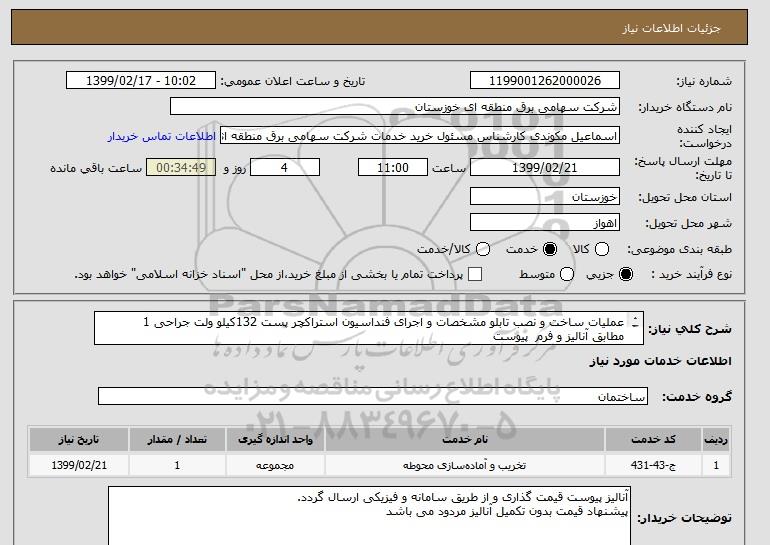Click the request creator field اسماعیل مکوندی
The image size is (770, 545).
pyautogui.click(x=420, y=136)
